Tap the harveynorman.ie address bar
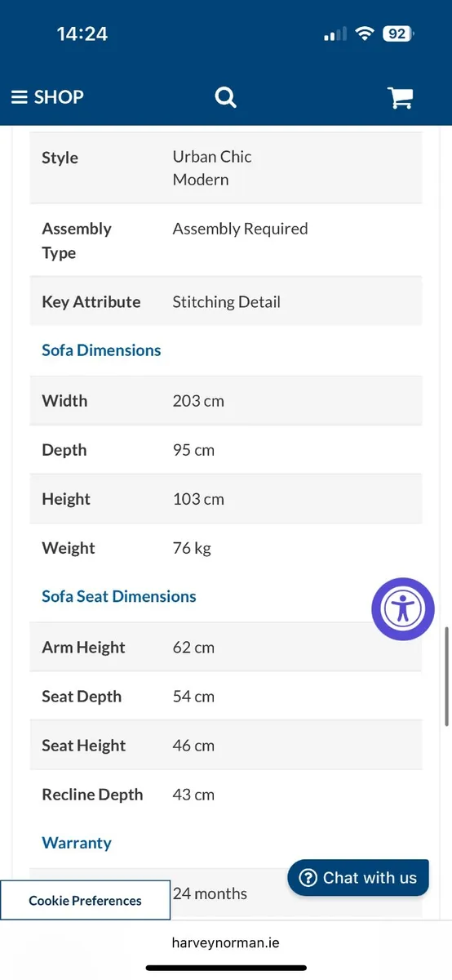This screenshot has width=452, height=980. pyautogui.click(x=226, y=942)
